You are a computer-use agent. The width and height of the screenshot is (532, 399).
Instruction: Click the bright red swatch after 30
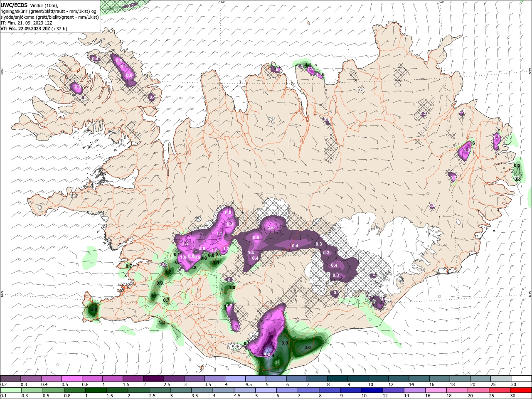520,390
